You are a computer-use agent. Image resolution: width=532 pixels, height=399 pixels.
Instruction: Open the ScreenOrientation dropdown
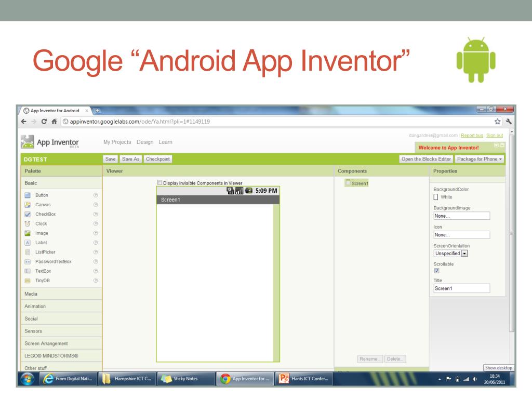451,254
